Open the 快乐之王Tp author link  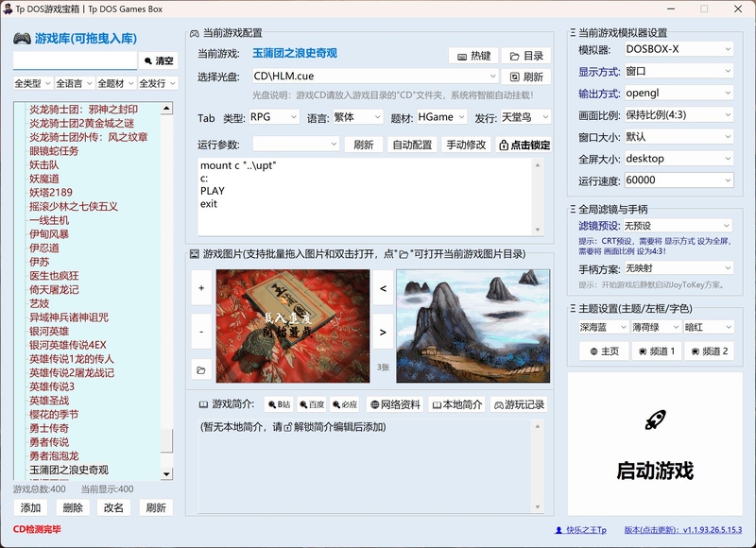pos(580,530)
